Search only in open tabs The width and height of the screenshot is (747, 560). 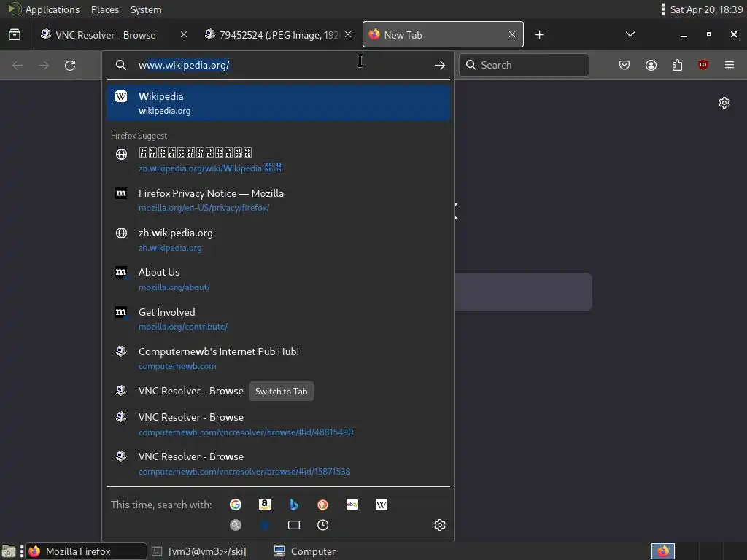pos(294,525)
